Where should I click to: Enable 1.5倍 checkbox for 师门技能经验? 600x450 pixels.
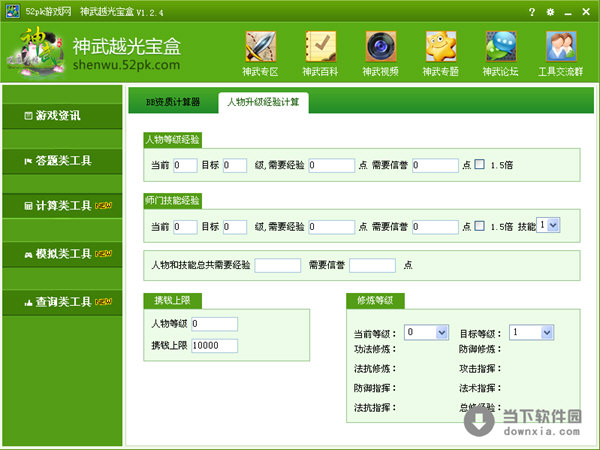[479, 226]
